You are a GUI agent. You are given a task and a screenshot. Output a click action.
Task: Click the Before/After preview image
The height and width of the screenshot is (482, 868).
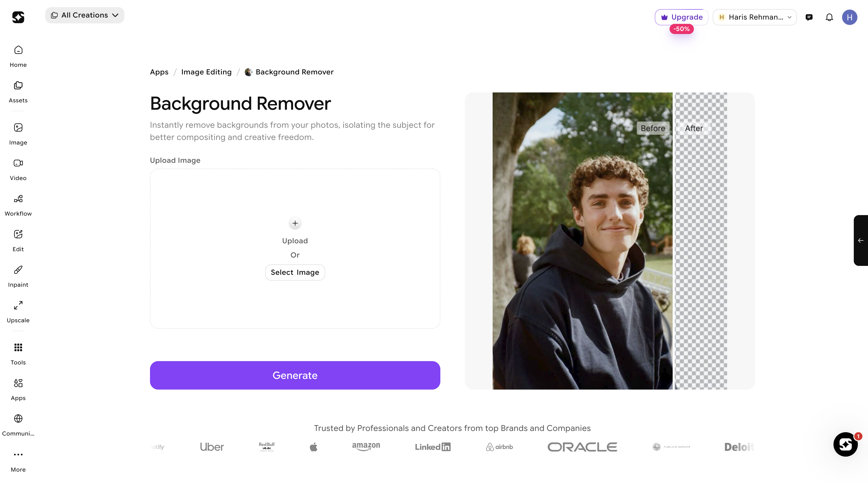pos(609,241)
